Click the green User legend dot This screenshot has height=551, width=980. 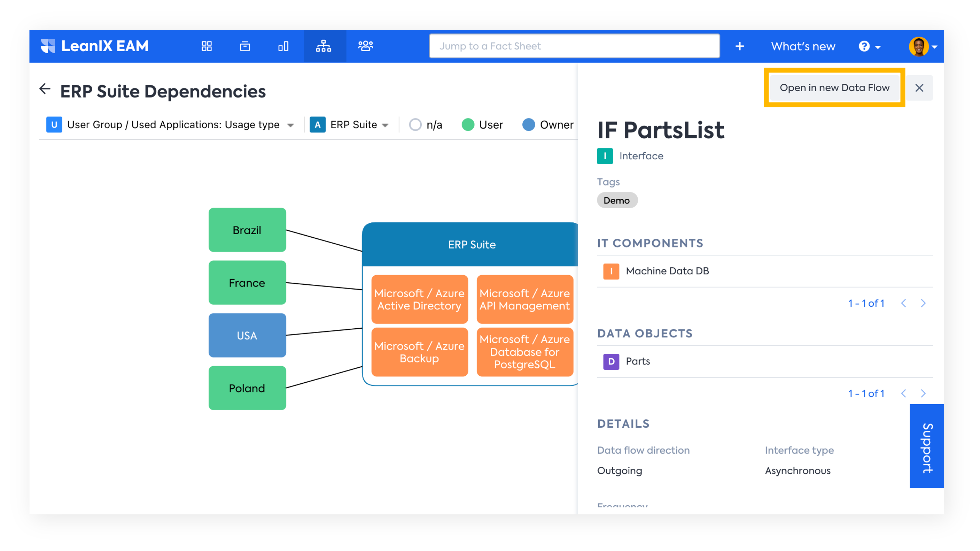[468, 124]
